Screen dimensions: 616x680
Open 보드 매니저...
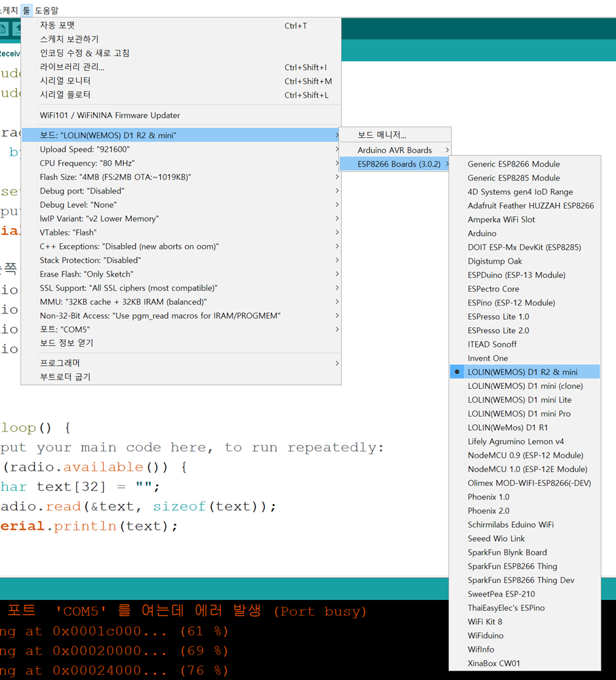[395, 135]
